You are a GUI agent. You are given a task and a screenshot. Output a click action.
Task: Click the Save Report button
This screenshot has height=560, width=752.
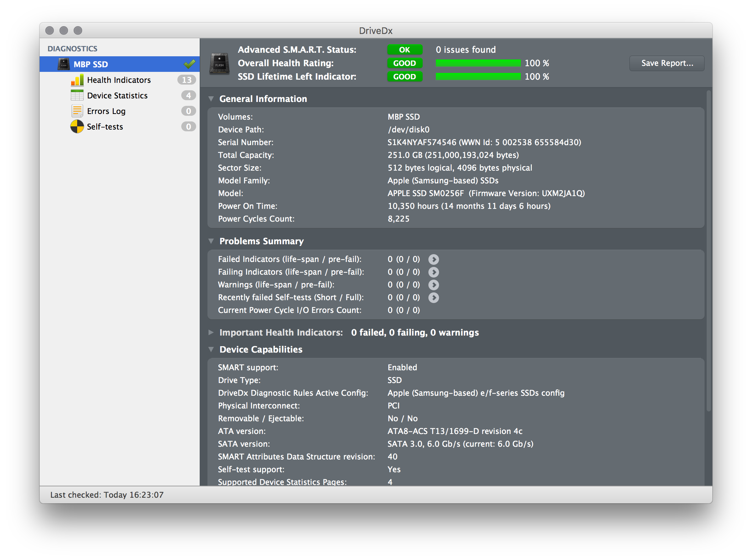[667, 63]
